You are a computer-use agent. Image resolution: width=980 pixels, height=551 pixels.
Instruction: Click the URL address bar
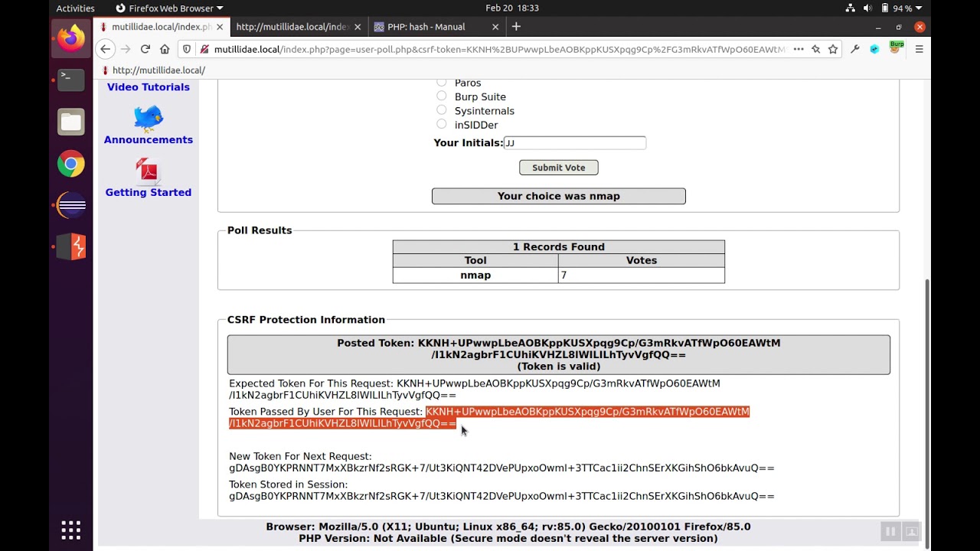click(499, 49)
